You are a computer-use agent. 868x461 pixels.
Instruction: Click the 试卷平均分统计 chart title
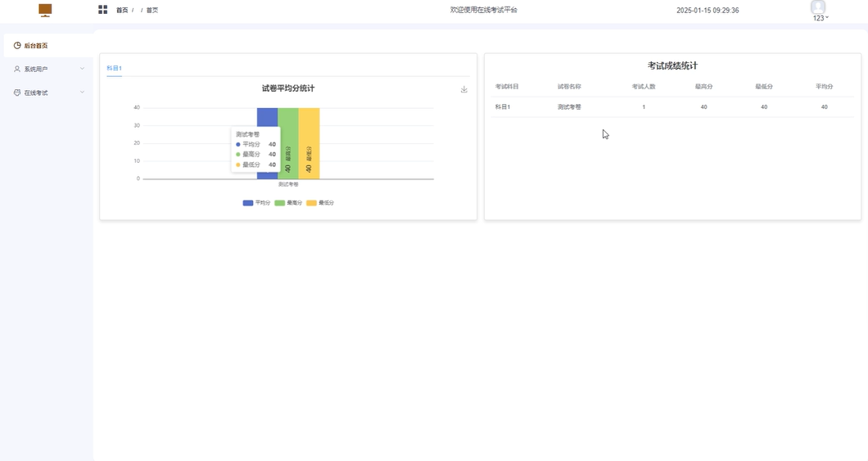288,88
